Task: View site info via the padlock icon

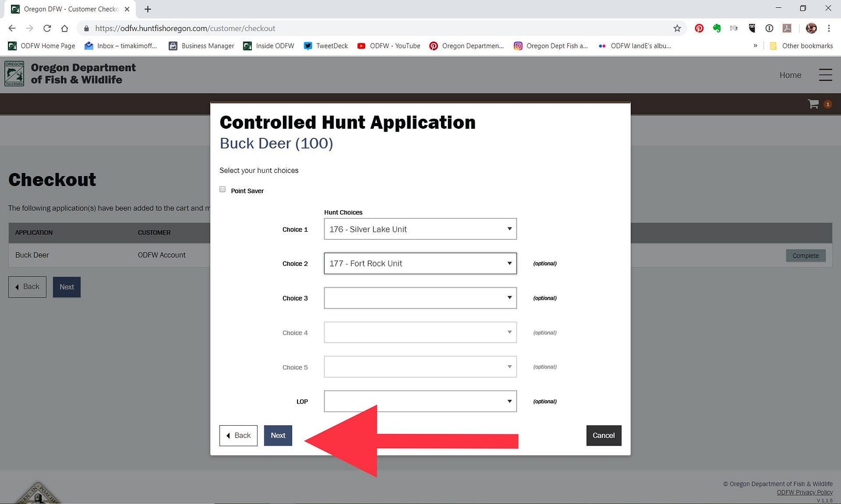Action: coord(86,28)
